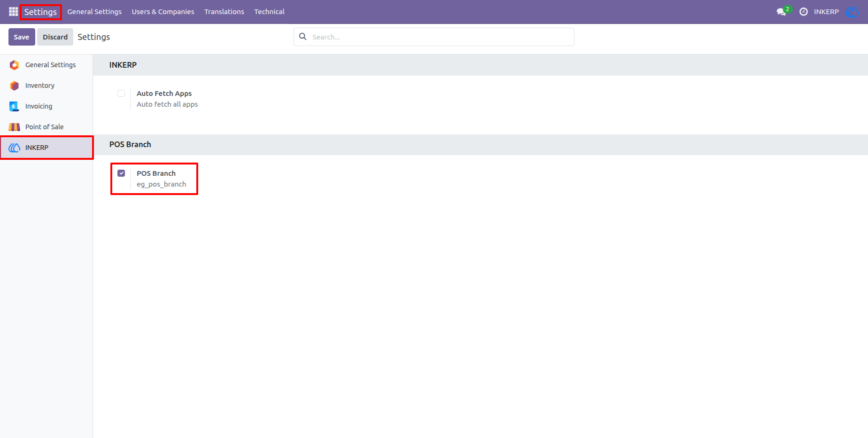Click the Inventory icon in sidebar
Screen dimensions: 868x438
click(x=15, y=86)
